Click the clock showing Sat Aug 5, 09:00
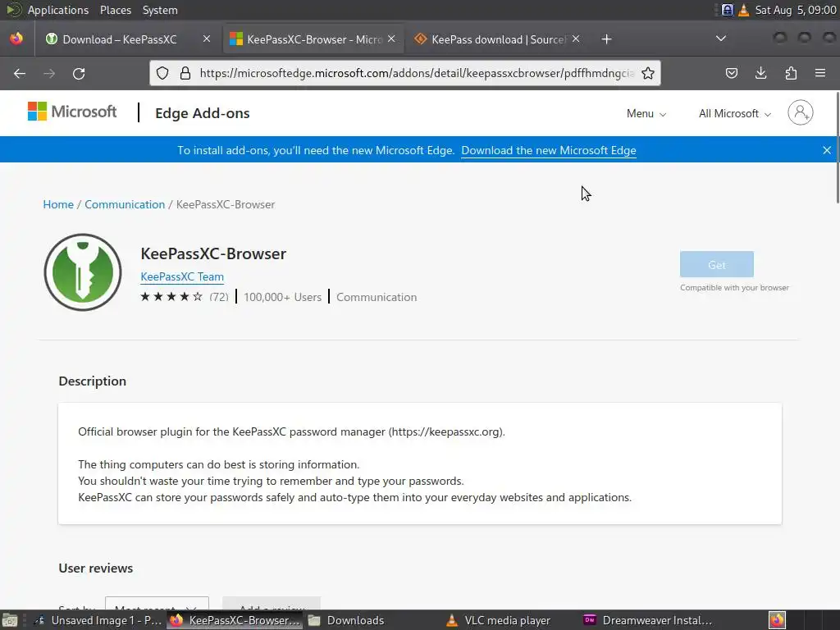The height and width of the screenshot is (630, 840). [x=796, y=10]
